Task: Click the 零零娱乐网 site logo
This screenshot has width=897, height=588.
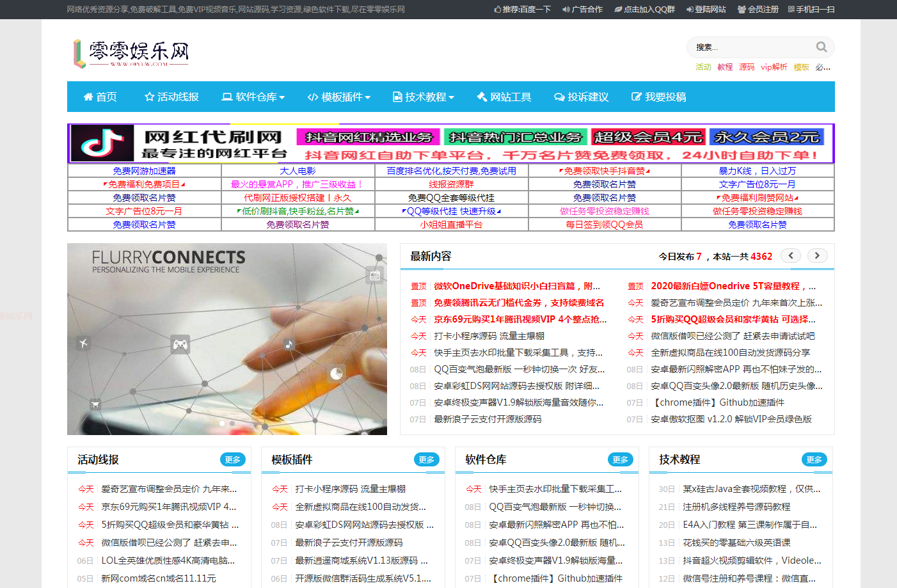Action: tap(131, 53)
